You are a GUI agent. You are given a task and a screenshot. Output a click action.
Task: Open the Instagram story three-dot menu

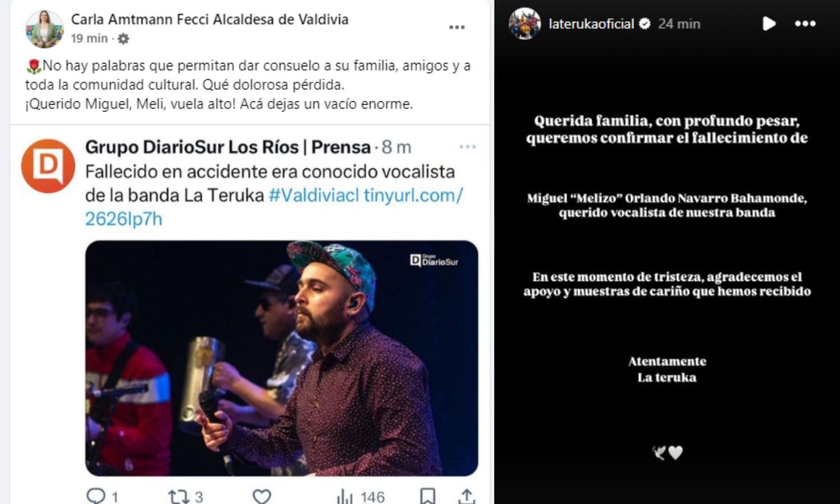(805, 24)
